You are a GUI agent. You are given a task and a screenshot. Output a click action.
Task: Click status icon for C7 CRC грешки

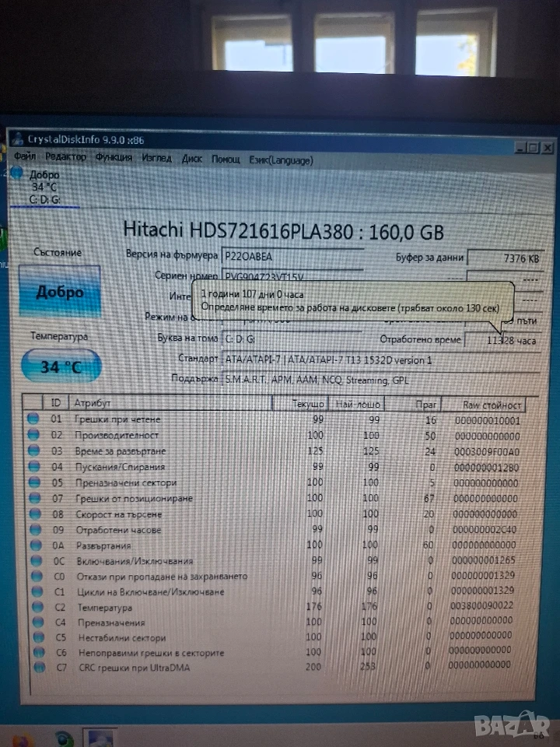[40, 667]
